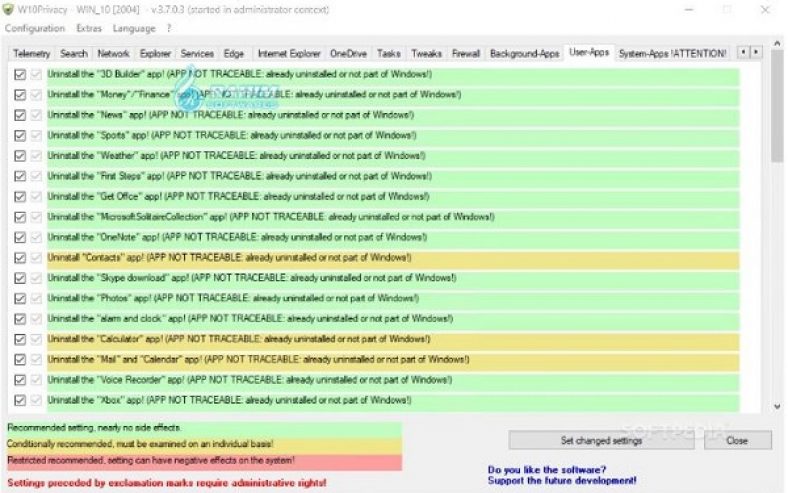Toggle the "Sports" app uninstall checkbox
The image size is (788, 493).
[20, 136]
